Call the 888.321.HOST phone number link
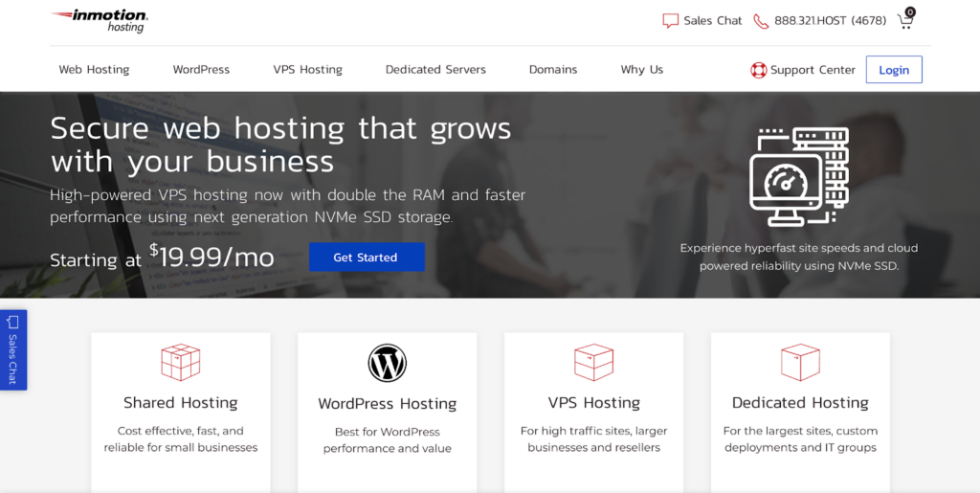Viewport: 980px width, 493px height. (830, 21)
